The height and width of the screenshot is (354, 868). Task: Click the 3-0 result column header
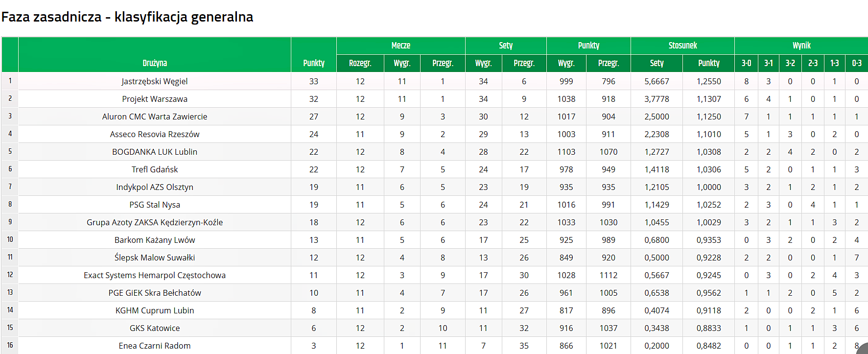pyautogui.click(x=747, y=63)
